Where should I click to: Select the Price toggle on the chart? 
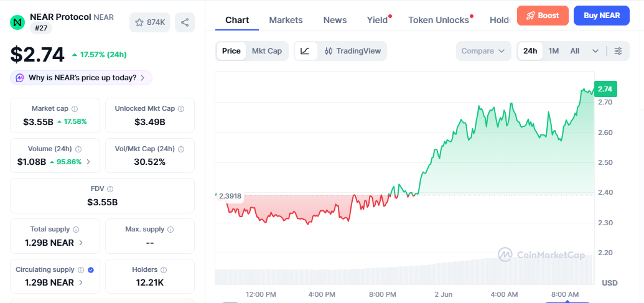coord(231,51)
